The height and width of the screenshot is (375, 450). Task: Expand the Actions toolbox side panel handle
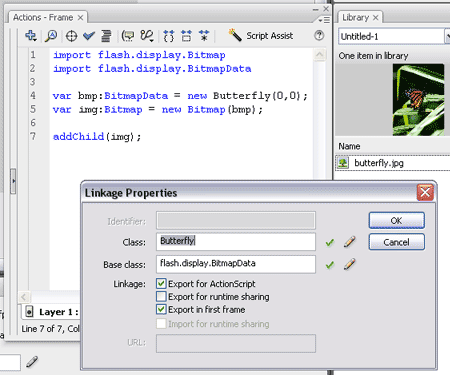tap(13, 181)
